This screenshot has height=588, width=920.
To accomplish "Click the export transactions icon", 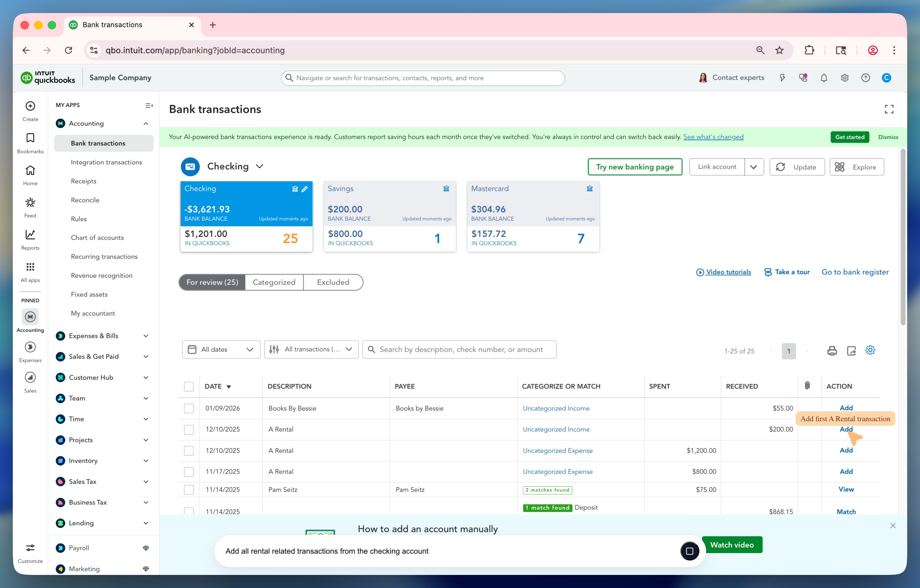I will click(x=851, y=350).
